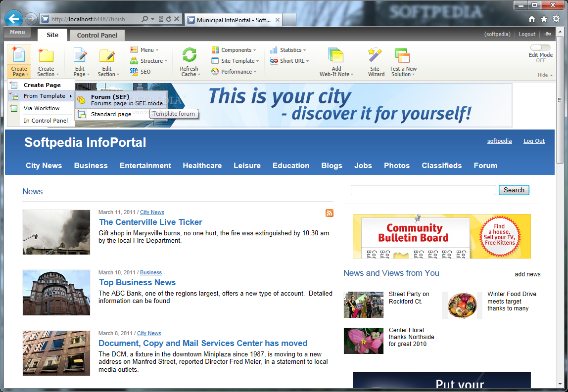Click Logout in the admin bar
This screenshot has width=568, height=392.
click(527, 34)
